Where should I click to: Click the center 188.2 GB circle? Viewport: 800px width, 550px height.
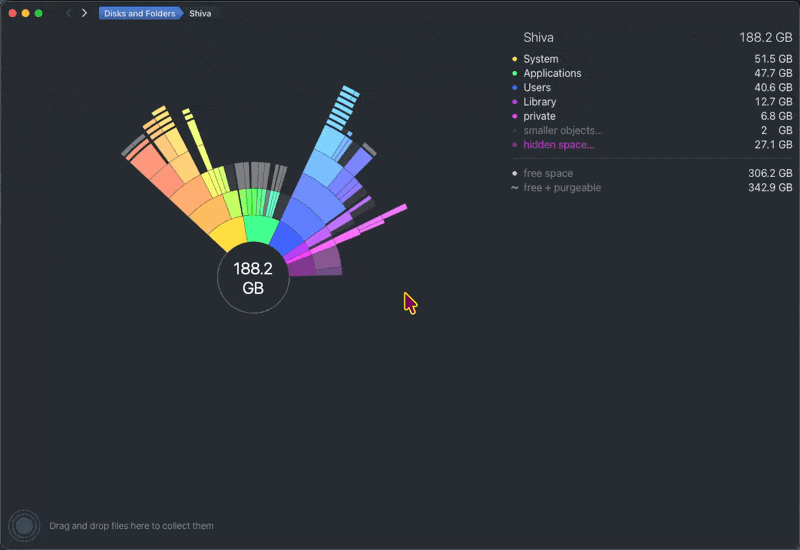point(253,278)
